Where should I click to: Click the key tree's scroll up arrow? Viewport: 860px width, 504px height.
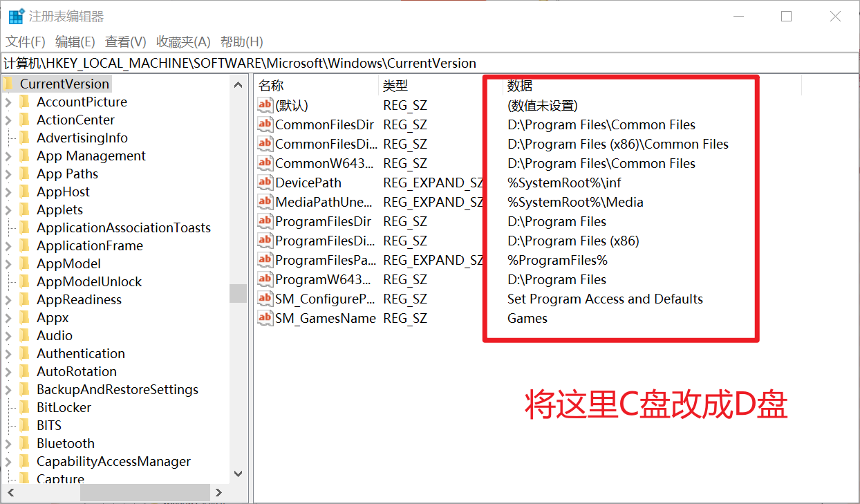coord(239,84)
